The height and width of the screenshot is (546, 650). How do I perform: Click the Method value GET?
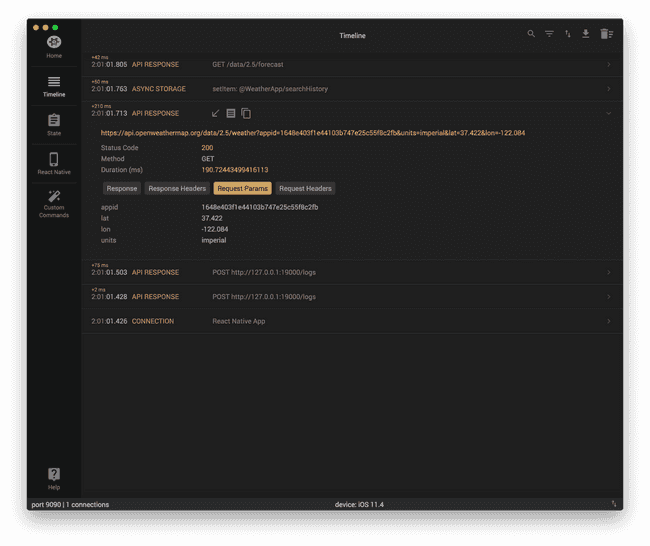pos(208,159)
